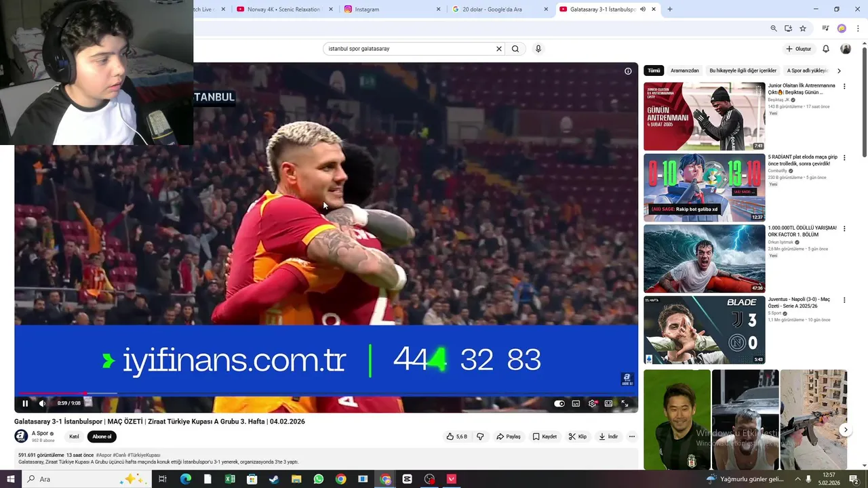Open the Excel icon on the taskbar
Viewport: 868px width, 488px height.
[230, 479]
